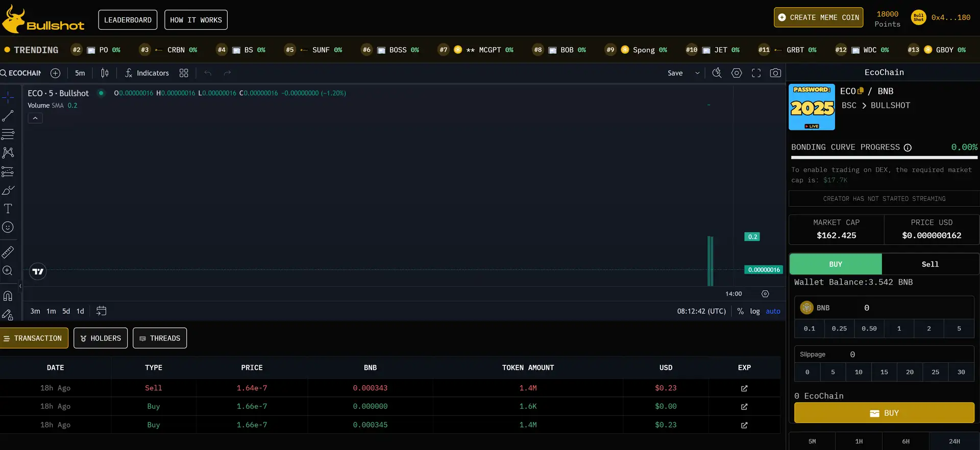This screenshot has height=450, width=980.
Task: Select the ruler measure tool
Action: 8,252
